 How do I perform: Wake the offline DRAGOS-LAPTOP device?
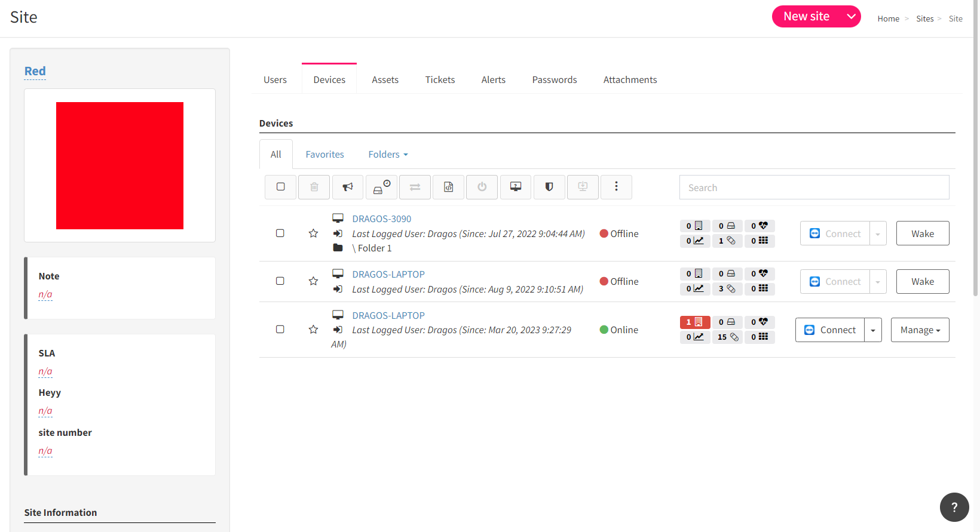pyautogui.click(x=923, y=281)
